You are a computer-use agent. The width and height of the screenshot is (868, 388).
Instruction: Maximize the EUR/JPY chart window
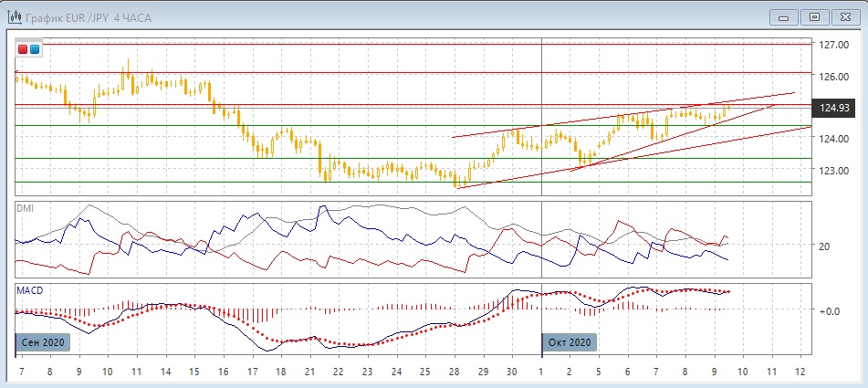tap(815, 16)
